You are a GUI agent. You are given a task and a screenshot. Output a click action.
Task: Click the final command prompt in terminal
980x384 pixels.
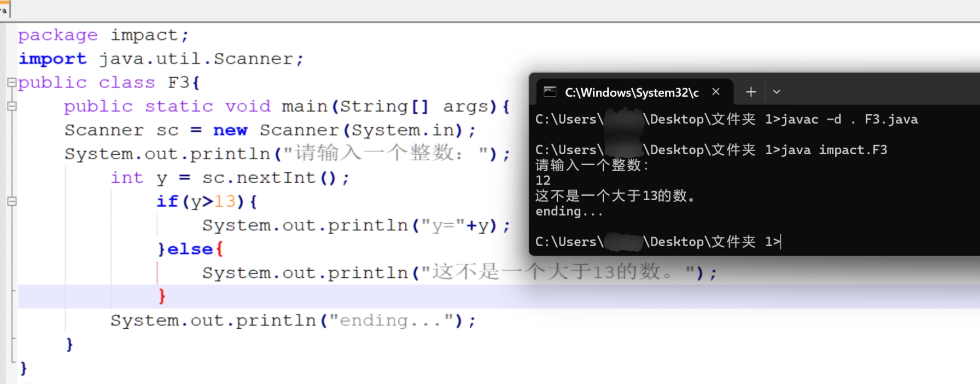658,242
